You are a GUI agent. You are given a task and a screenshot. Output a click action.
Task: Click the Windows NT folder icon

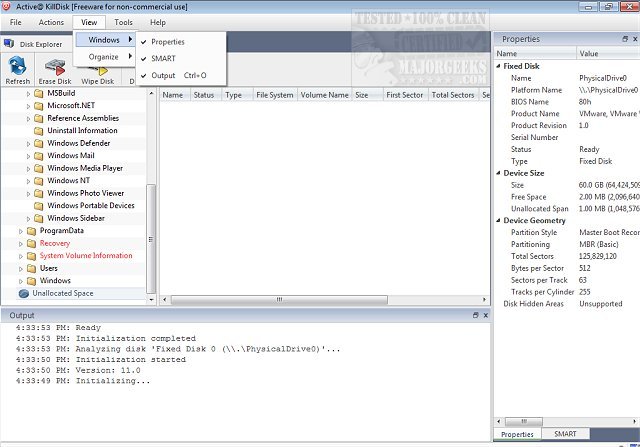tap(39, 181)
